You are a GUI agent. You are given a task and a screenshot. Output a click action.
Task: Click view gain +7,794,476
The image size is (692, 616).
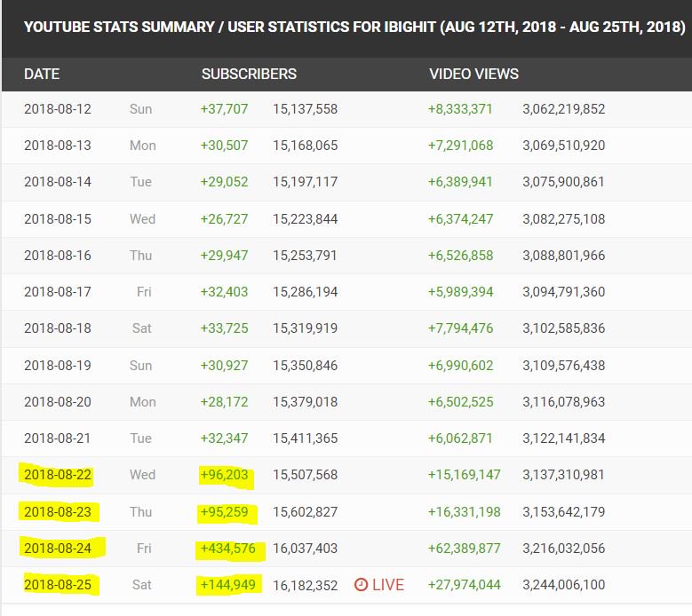pos(460,328)
